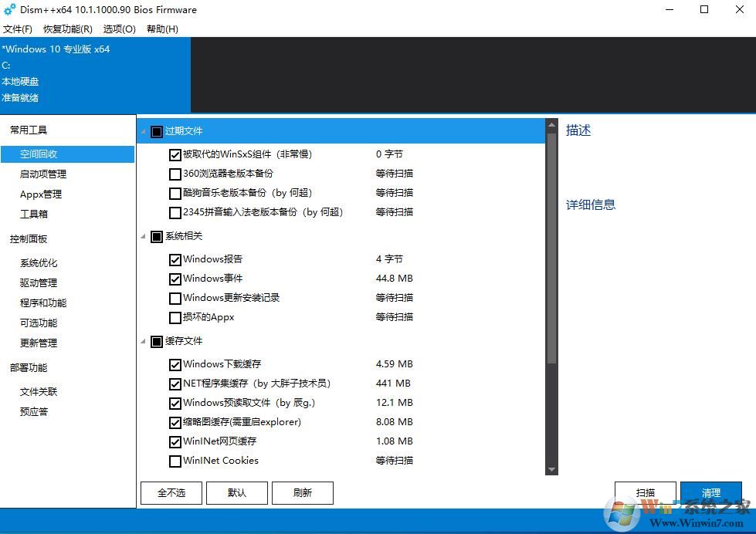This screenshot has width=756, height=534.
Task: Open 系统优化 in sidebar
Action: point(39,263)
